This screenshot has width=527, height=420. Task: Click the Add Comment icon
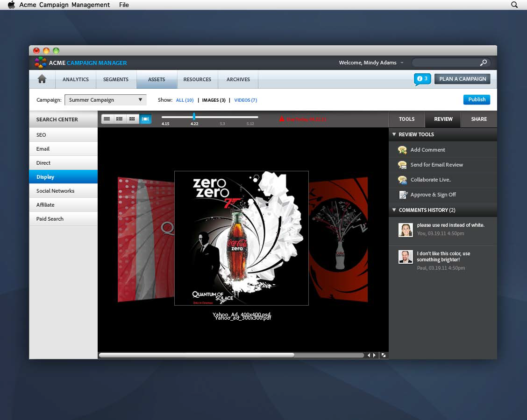point(402,150)
